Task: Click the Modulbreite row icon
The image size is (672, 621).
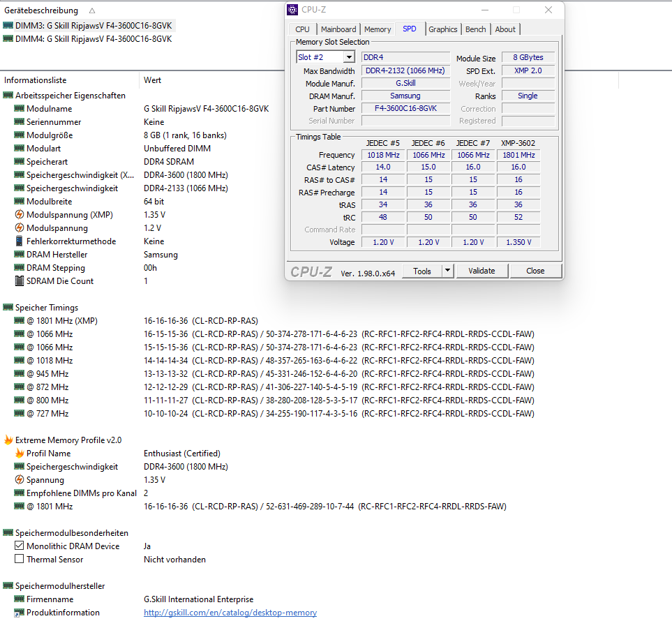Action: (19, 201)
